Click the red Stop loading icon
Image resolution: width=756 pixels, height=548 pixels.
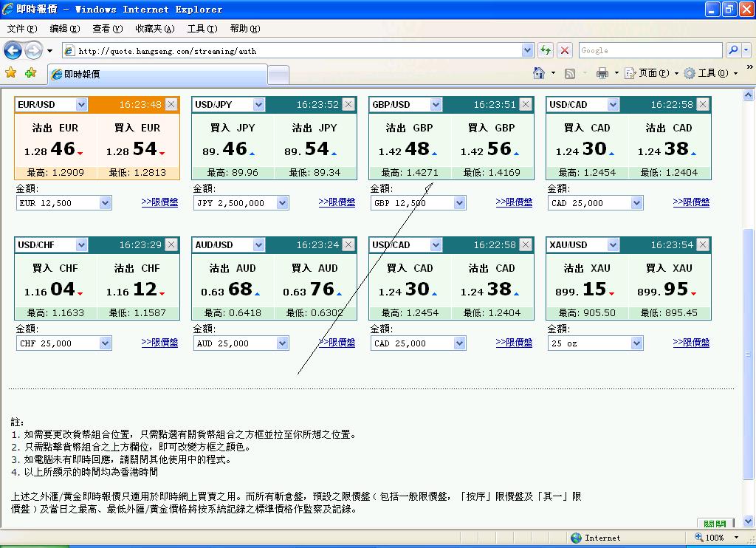(565, 50)
